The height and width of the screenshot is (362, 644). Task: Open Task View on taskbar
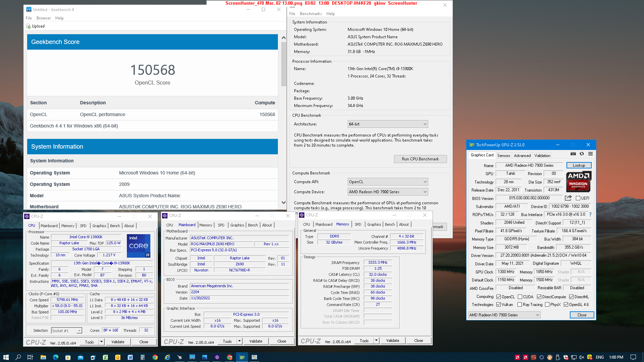click(x=30, y=357)
